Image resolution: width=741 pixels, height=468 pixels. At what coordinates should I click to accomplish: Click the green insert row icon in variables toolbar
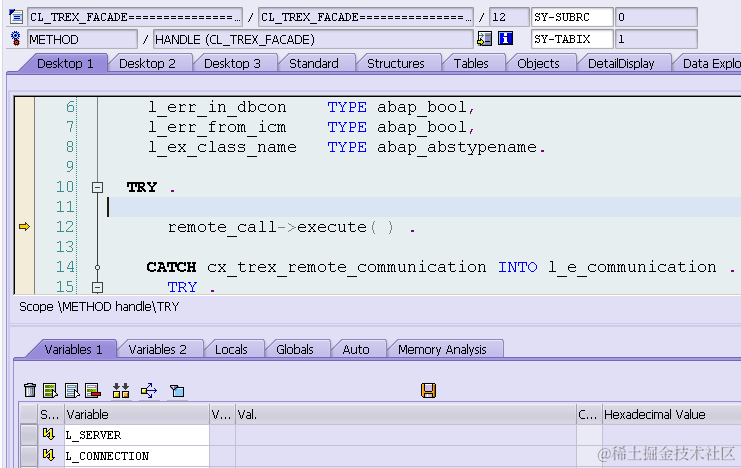(50, 390)
